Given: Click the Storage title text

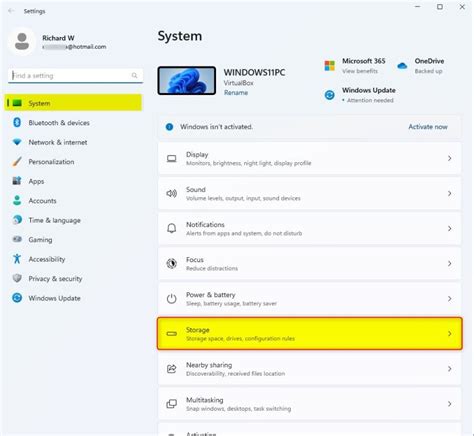Looking at the screenshot, I should [198, 330].
